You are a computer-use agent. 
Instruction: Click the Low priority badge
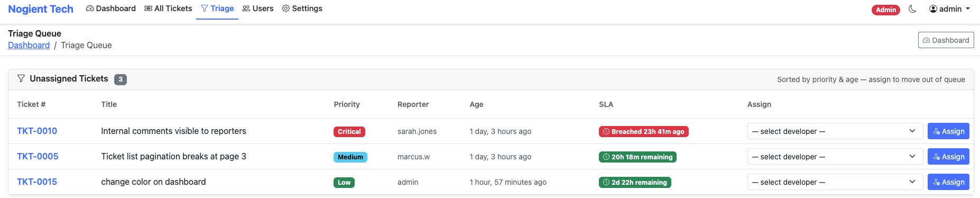click(x=344, y=183)
